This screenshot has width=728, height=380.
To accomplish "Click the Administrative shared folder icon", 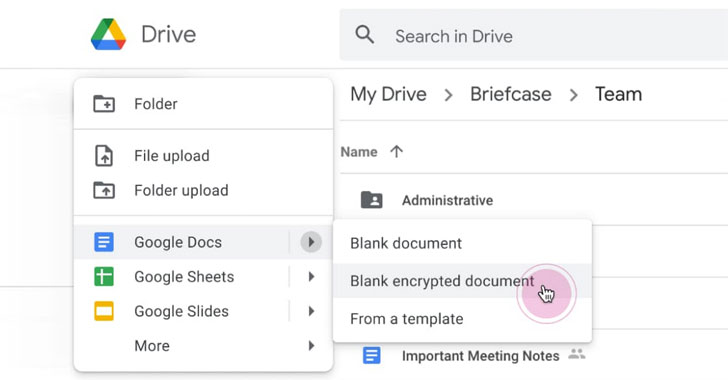I will click(x=371, y=200).
